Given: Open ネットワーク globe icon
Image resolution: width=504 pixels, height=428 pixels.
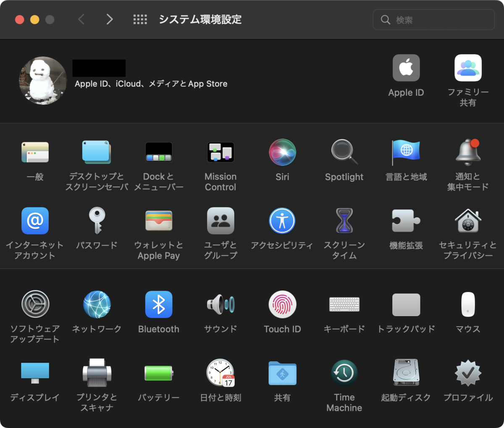Looking at the screenshot, I should pos(97,304).
